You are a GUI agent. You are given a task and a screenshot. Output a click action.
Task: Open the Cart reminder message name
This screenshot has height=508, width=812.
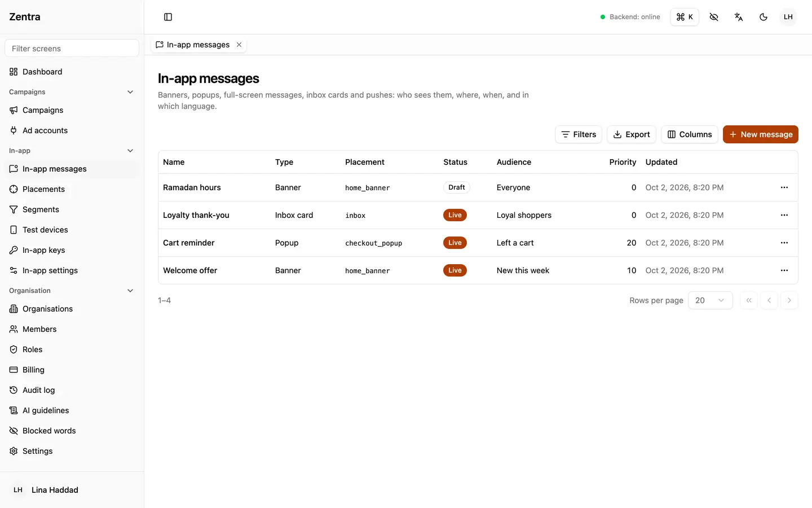coord(189,243)
